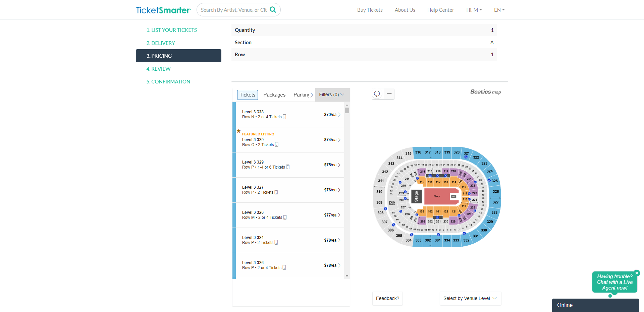Click the Feedback? button

tap(387, 298)
